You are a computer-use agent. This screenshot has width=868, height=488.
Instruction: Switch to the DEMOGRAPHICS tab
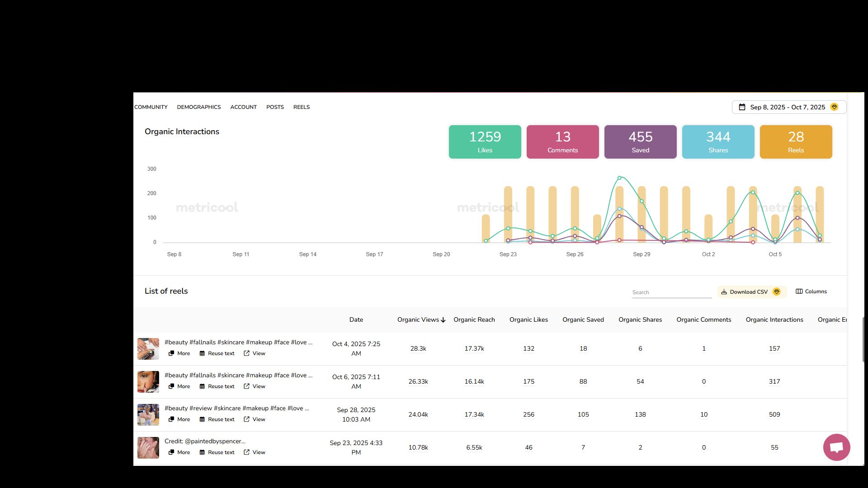click(x=198, y=107)
